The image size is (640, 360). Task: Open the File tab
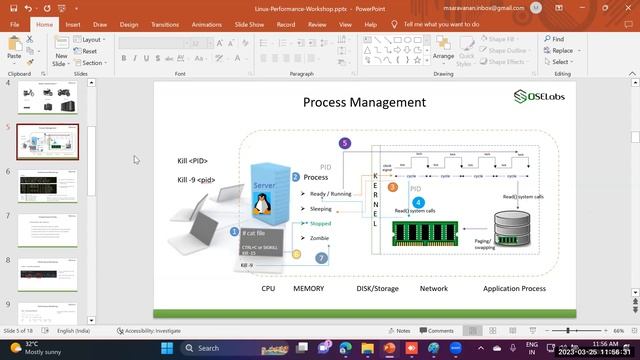tap(15, 24)
